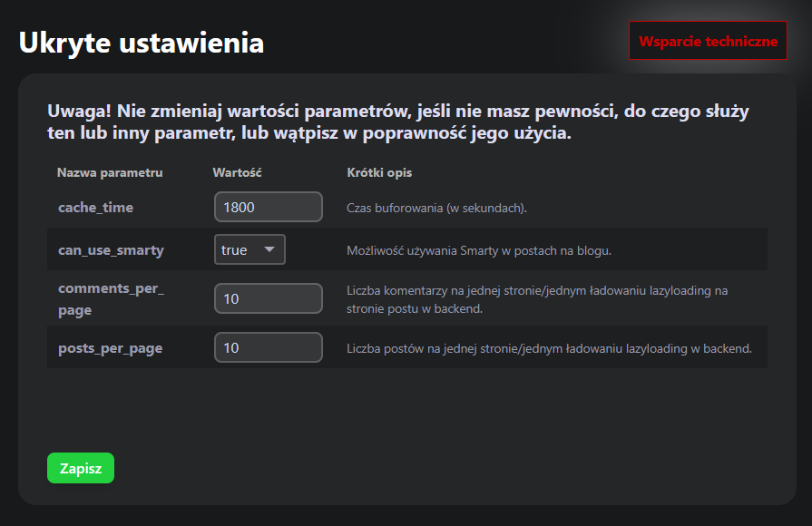Click the posts_per_page parameter label

click(x=110, y=348)
